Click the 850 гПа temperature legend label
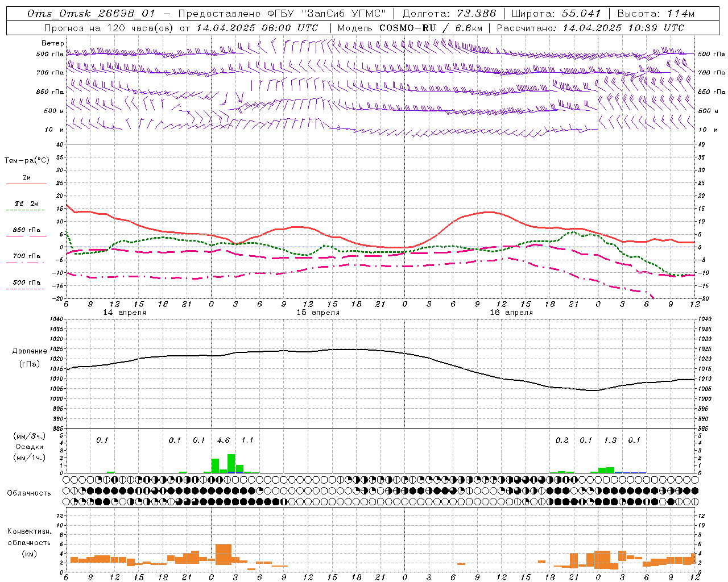This screenshot has height=582, width=728. tap(27, 230)
